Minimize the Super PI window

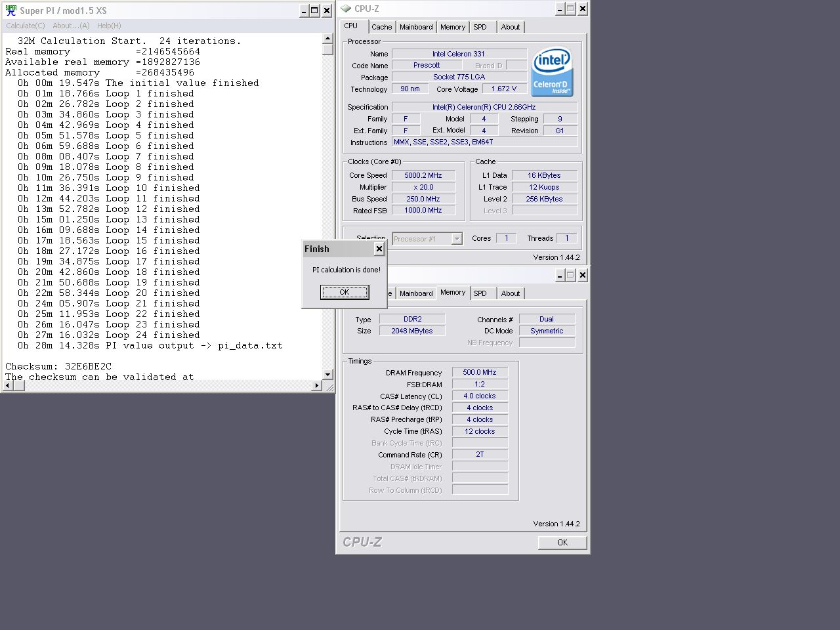(304, 10)
